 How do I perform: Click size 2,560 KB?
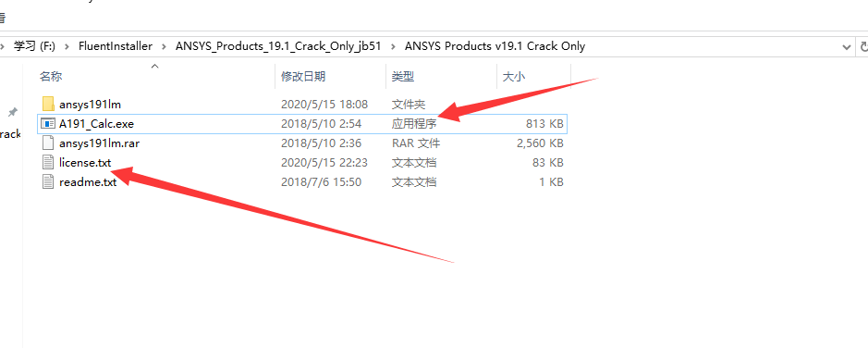coord(540,143)
